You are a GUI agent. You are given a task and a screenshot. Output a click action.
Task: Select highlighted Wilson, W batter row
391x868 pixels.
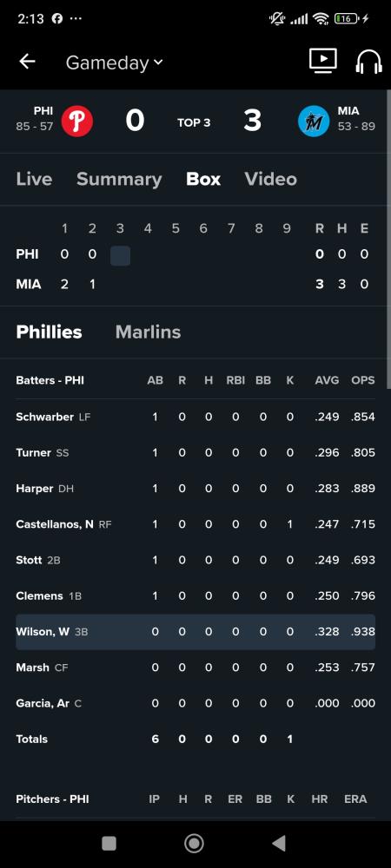[x=195, y=632]
